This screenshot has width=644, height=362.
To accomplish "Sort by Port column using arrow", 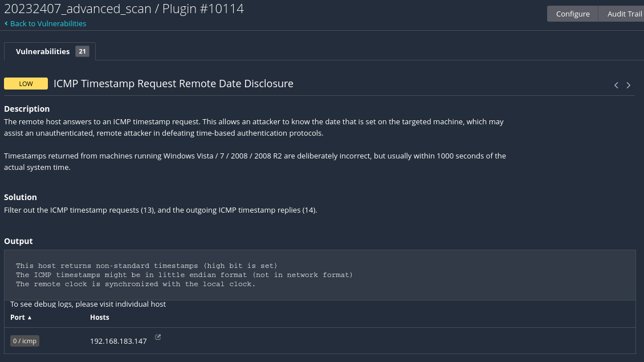I will 30,318.
